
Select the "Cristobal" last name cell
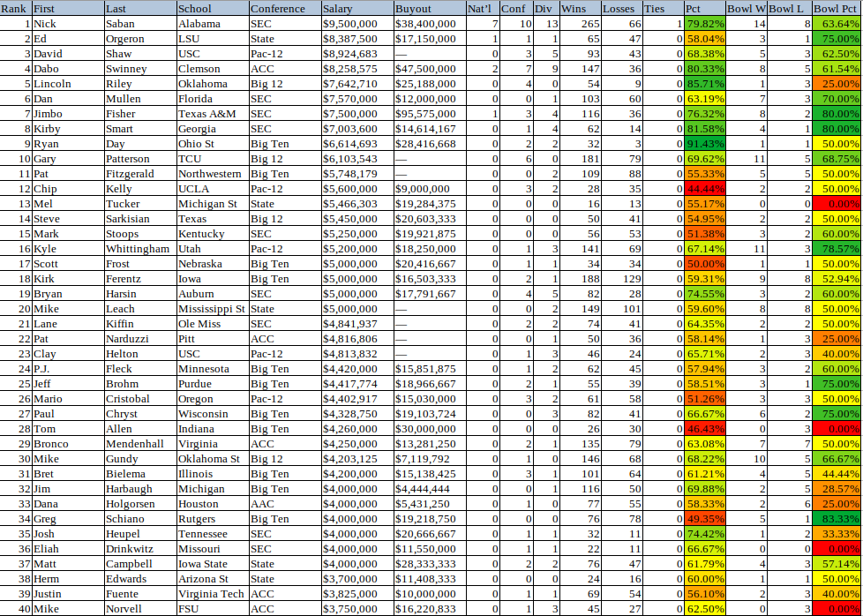coord(140,399)
